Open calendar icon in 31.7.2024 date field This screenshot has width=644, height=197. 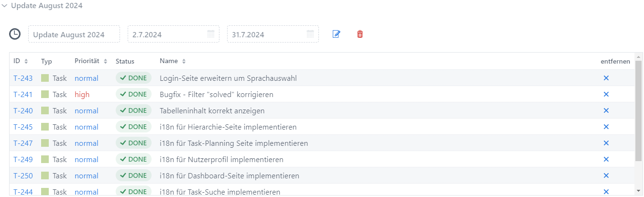coord(310,34)
